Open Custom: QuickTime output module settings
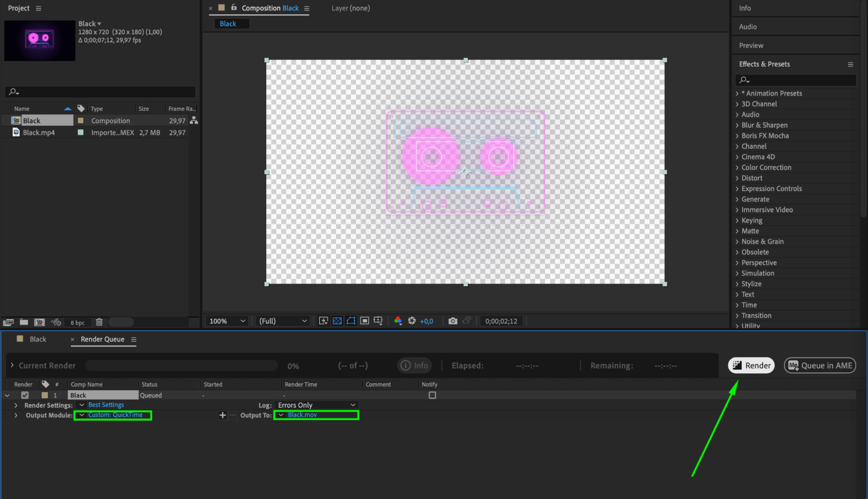This screenshot has height=499, width=868. (115, 415)
